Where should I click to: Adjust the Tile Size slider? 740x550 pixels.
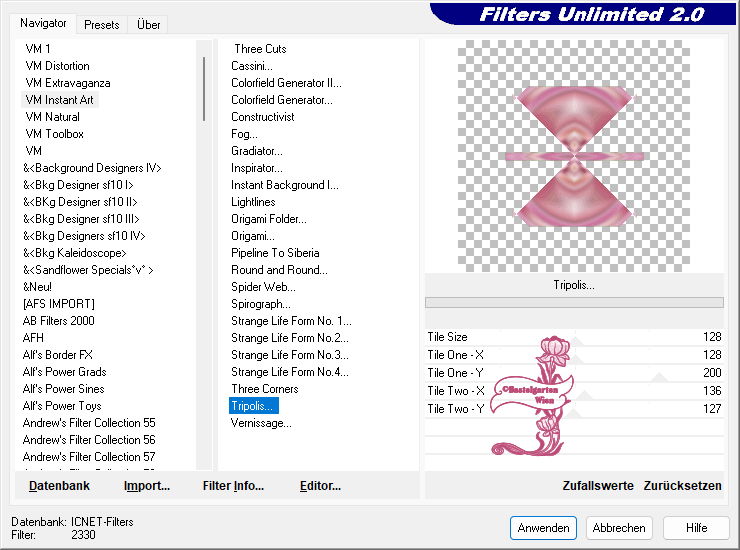(x=580, y=338)
